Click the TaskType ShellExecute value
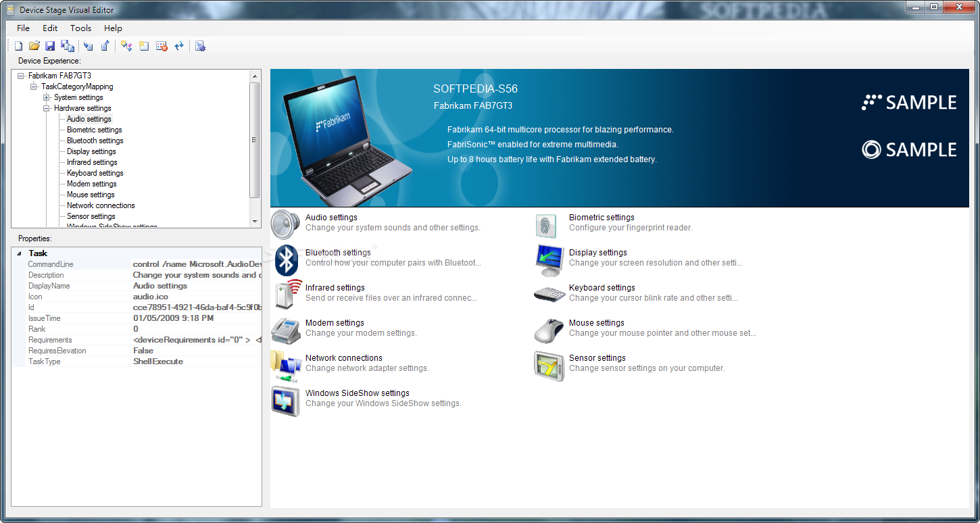The width and height of the screenshot is (980, 523). pos(196,362)
